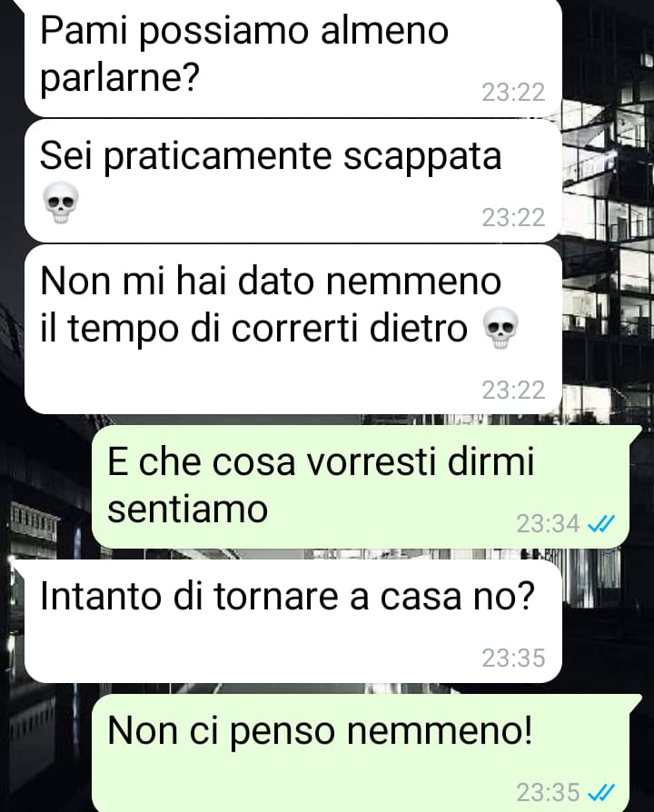654x812 pixels.
Task: Tap the skull emoji after 'correrti dietro'
Action: [x=500, y=328]
